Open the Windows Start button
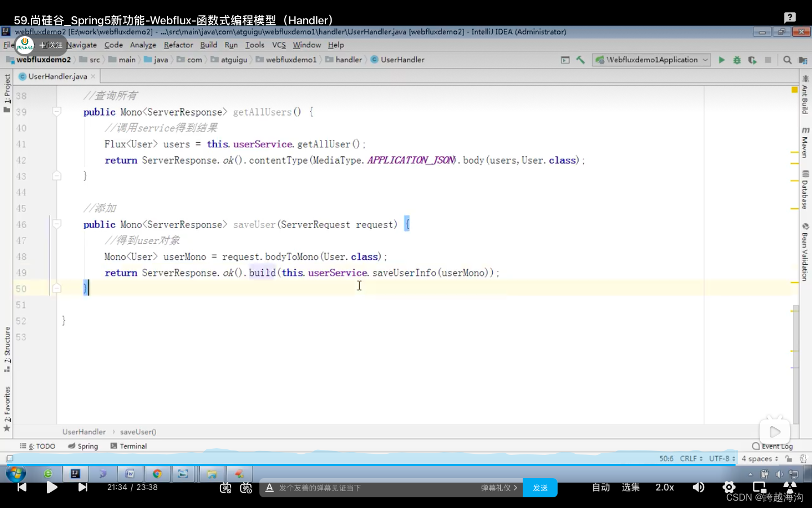 tap(16, 474)
